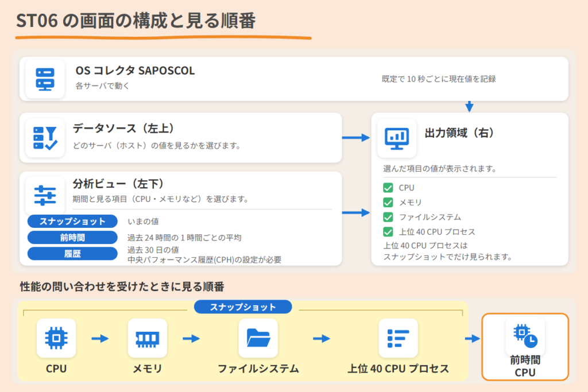Click the heading データソース（左上）
Screen dimensions: 588x392
coord(123,128)
